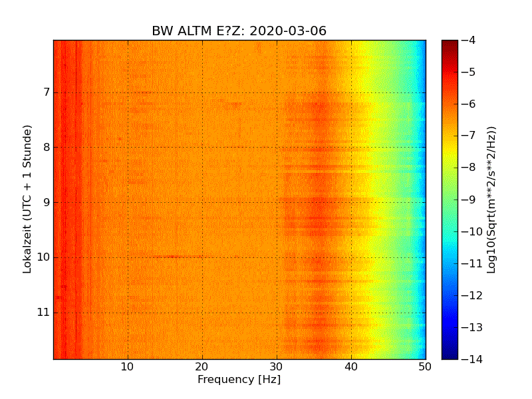532x399 pixels.
Task: Click the colorbar tick label '−6'
Action: click(469, 104)
